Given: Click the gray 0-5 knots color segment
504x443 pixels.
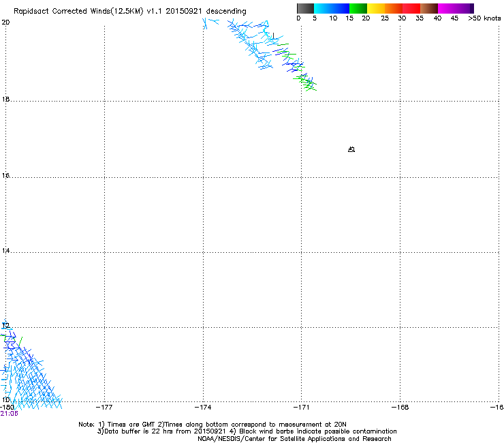Looking at the screenshot, I should click(x=305, y=8).
